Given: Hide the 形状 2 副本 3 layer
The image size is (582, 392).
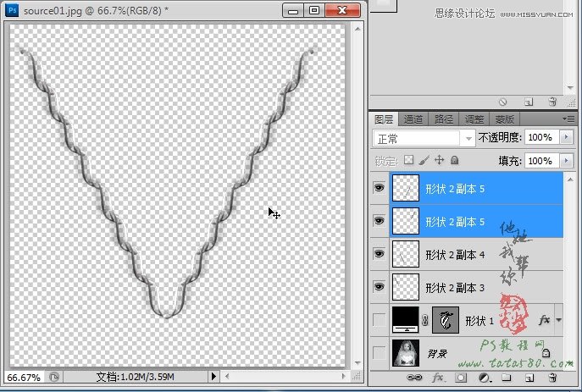Looking at the screenshot, I should click(379, 287).
